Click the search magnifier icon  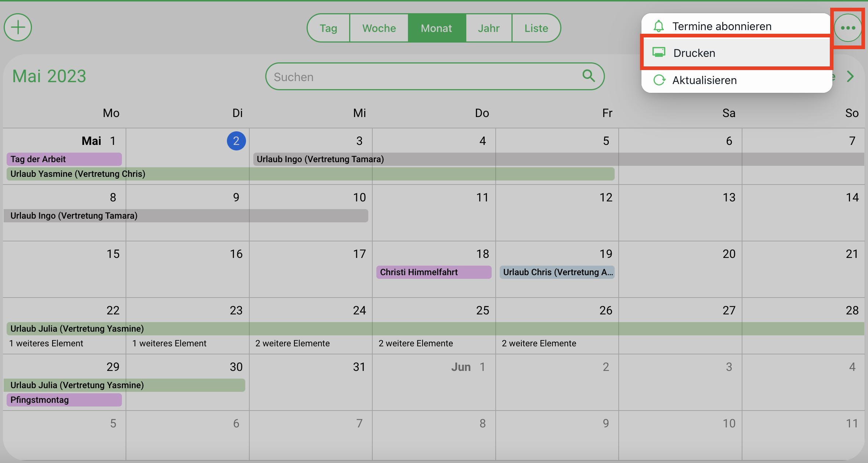pos(589,76)
